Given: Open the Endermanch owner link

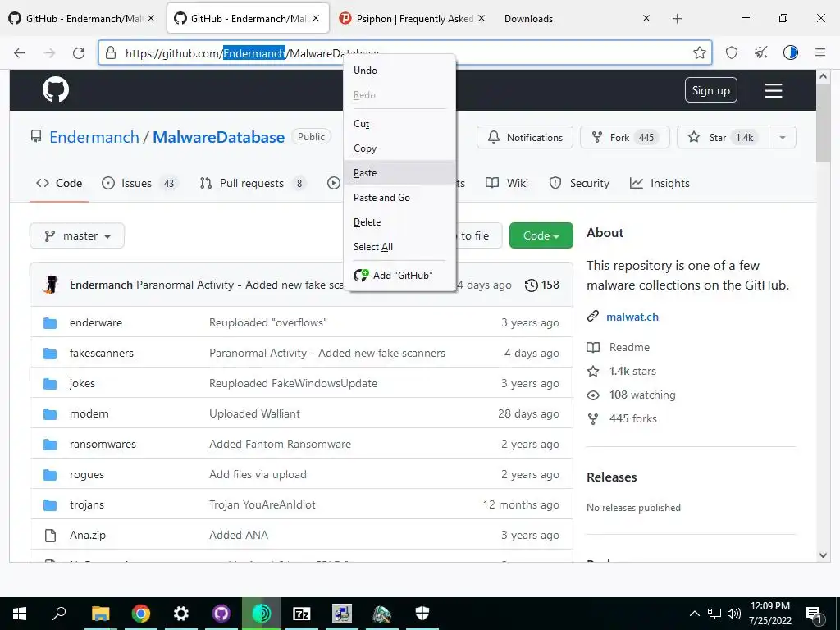Looking at the screenshot, I should [94, 137].
